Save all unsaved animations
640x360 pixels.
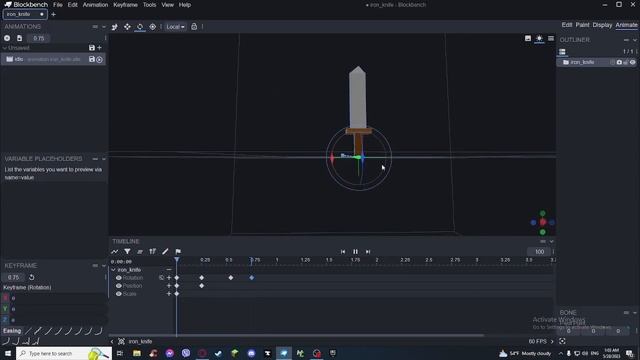click(x=92, y=48)
